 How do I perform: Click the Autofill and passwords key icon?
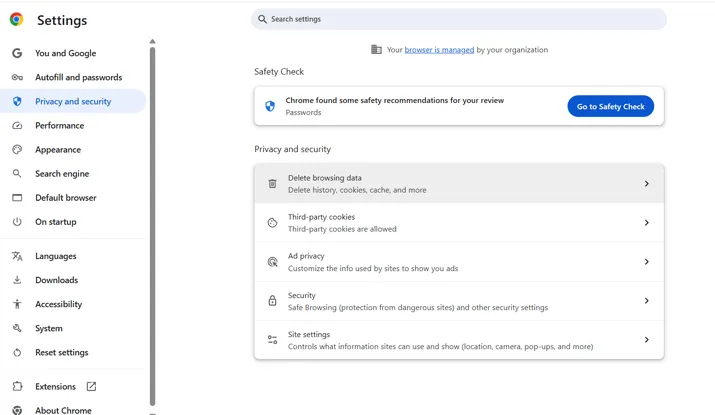pos(17,77)
